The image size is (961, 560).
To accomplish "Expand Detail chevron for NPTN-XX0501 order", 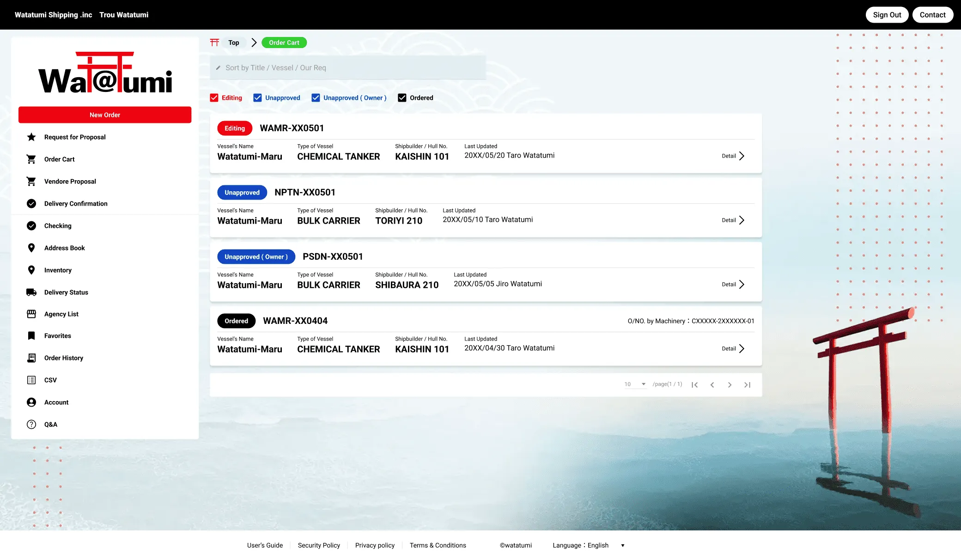I will 741,220.
